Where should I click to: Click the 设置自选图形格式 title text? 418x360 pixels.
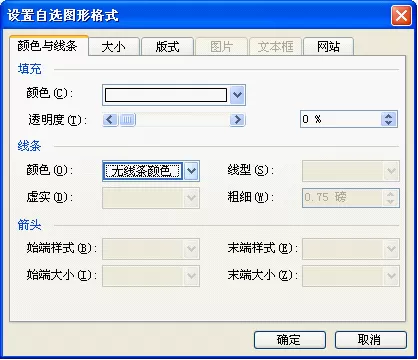tap(63, 16)
